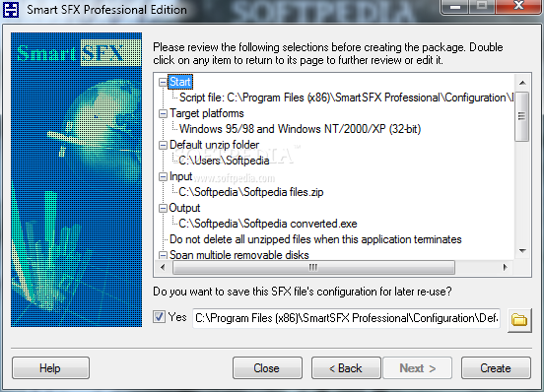544x392 pixels.
Task: Close the window with the title bar X
Action: [518, 6]
